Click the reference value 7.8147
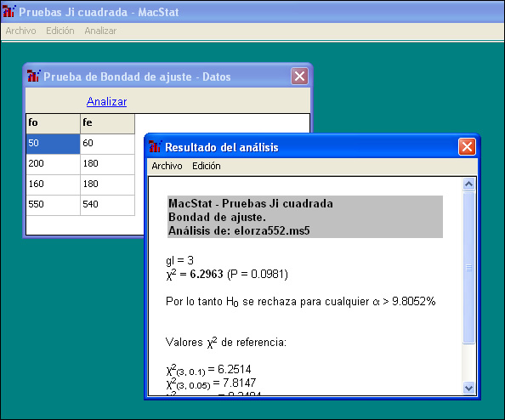Screen dimensions: 505x420 click(239, 383)
